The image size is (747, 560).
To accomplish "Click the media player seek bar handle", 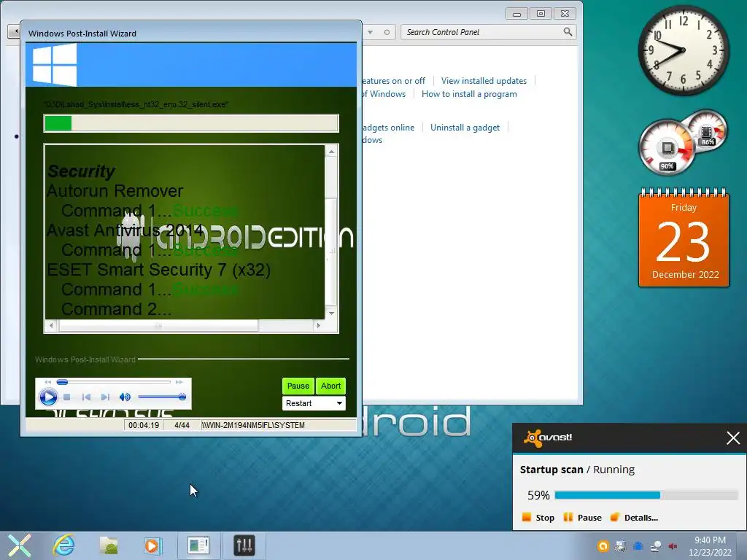I will point(63,382).
